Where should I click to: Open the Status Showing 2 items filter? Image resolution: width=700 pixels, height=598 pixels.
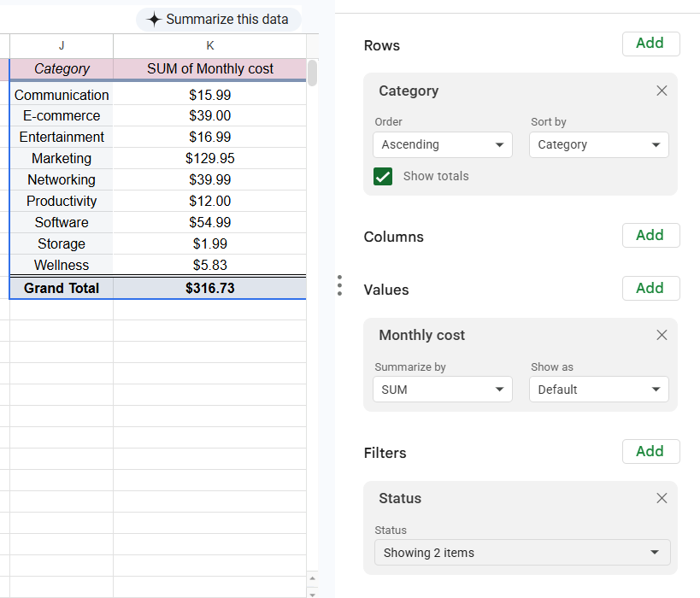[522, 553]
